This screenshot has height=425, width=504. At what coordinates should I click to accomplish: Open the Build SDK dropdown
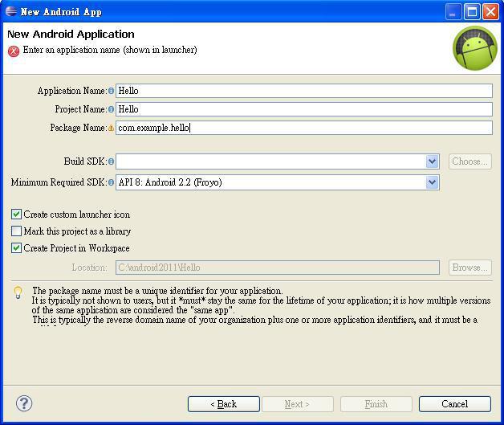coord(432,161)
